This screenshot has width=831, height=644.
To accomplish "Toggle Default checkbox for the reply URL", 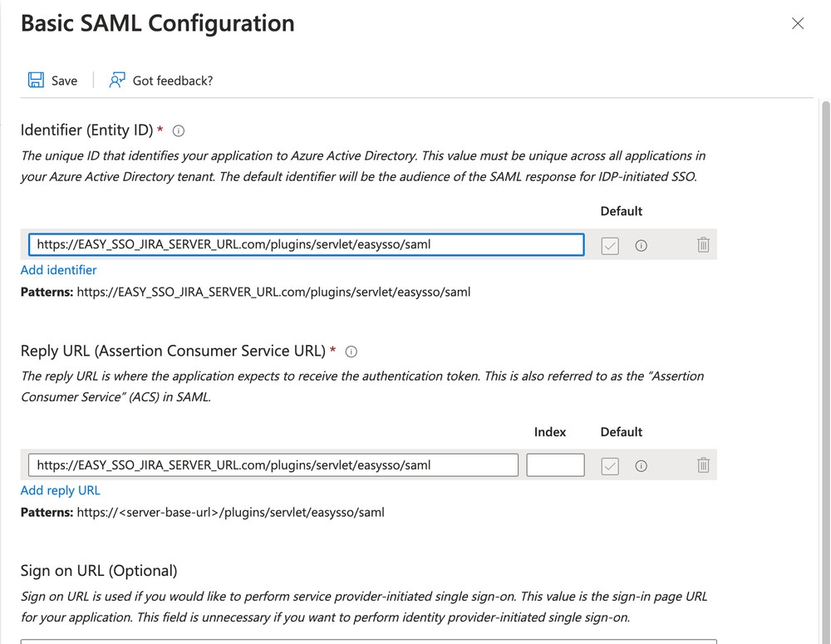I will [x=610, y=466].
